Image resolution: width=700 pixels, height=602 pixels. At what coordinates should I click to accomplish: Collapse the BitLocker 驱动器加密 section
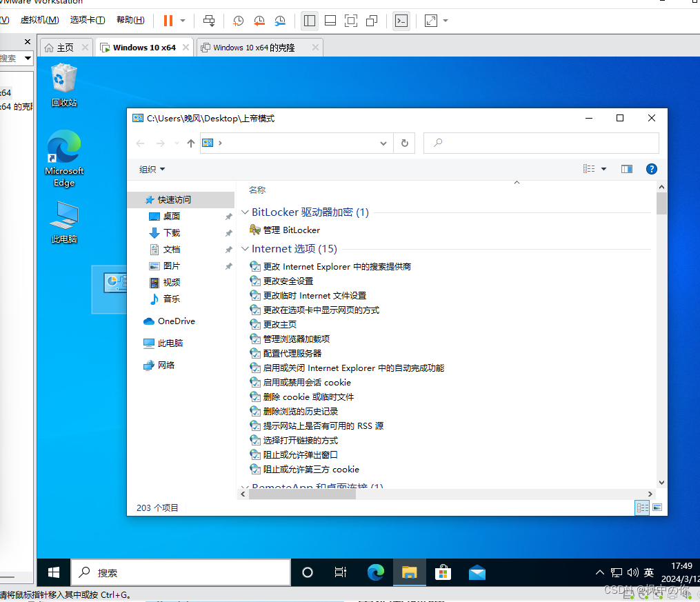246,212
